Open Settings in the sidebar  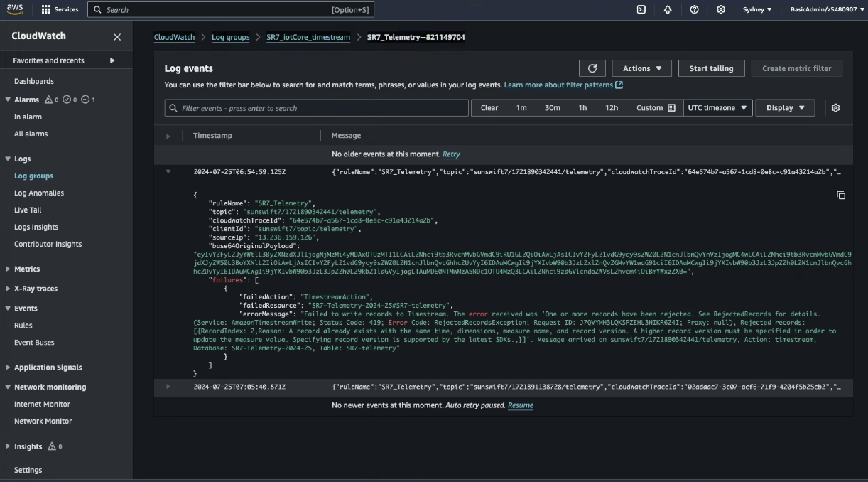[28, 470]
